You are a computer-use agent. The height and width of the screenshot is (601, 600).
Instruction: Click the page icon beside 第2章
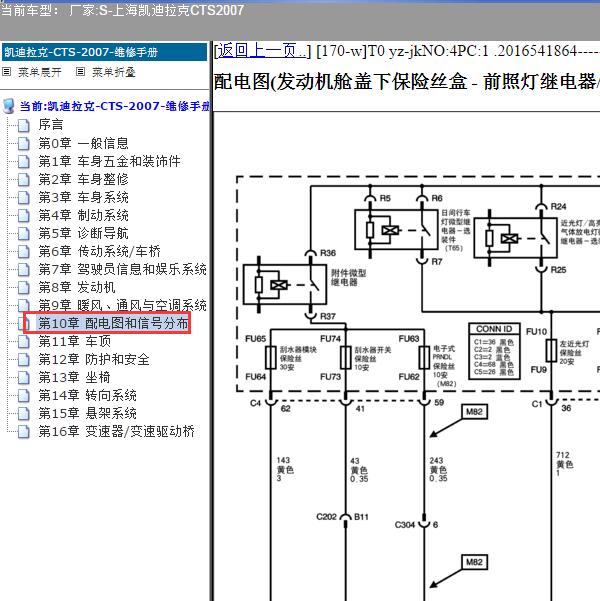pos(24,179)
